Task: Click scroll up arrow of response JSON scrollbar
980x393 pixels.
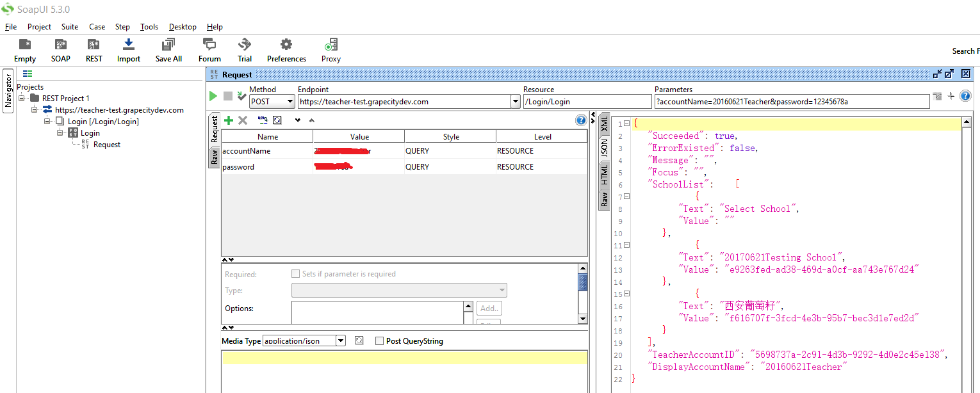Action: [x=967, y=122]
